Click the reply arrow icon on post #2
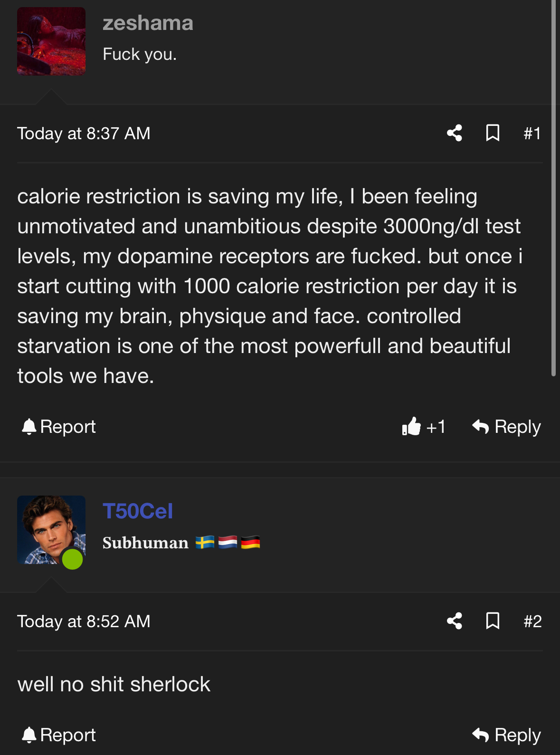 tap(480, 735)
